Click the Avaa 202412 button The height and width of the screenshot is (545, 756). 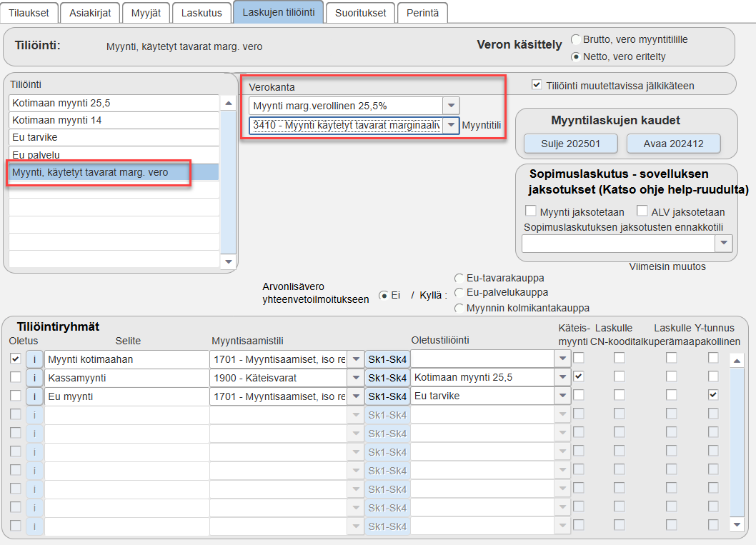point(673,144)
